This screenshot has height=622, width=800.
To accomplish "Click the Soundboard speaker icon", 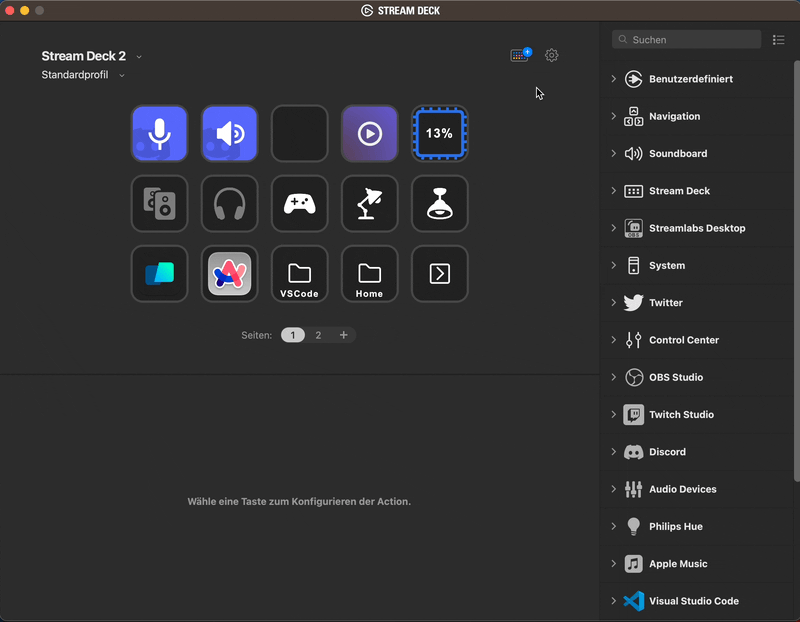I will (x=634, y=154).
